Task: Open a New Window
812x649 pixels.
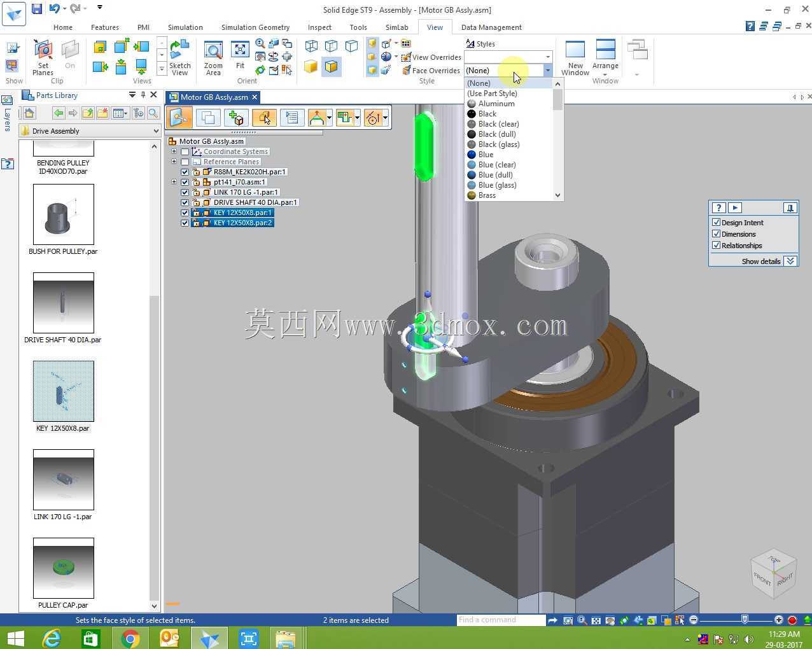Action: click(x=575, y=58)
